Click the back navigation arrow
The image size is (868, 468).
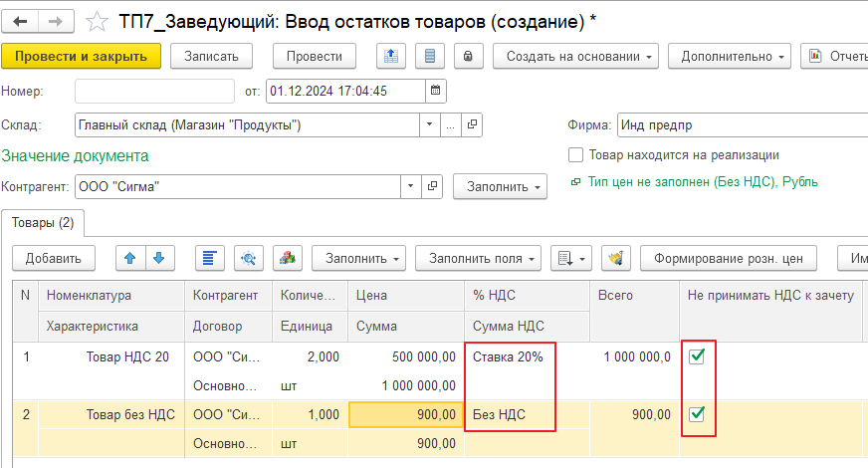tap(21, 19)
